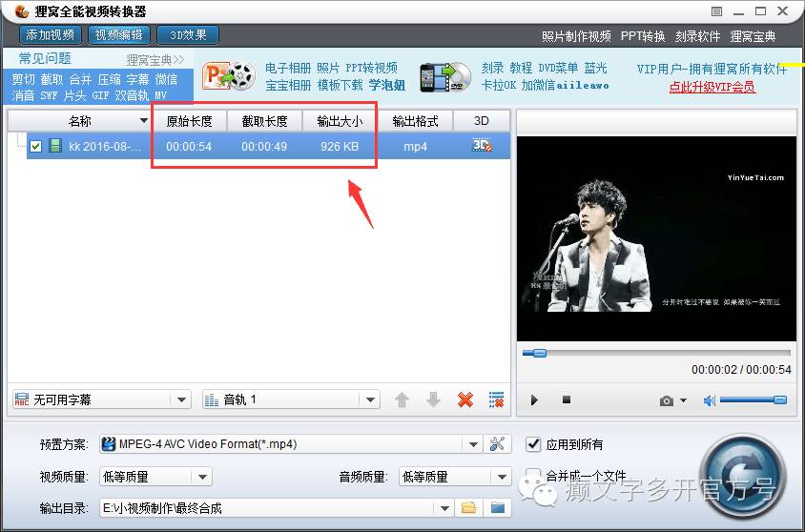Click the phone-to-DVD burner icon
The width and height of the screenshot is (805, 532).
coord(445,77)
